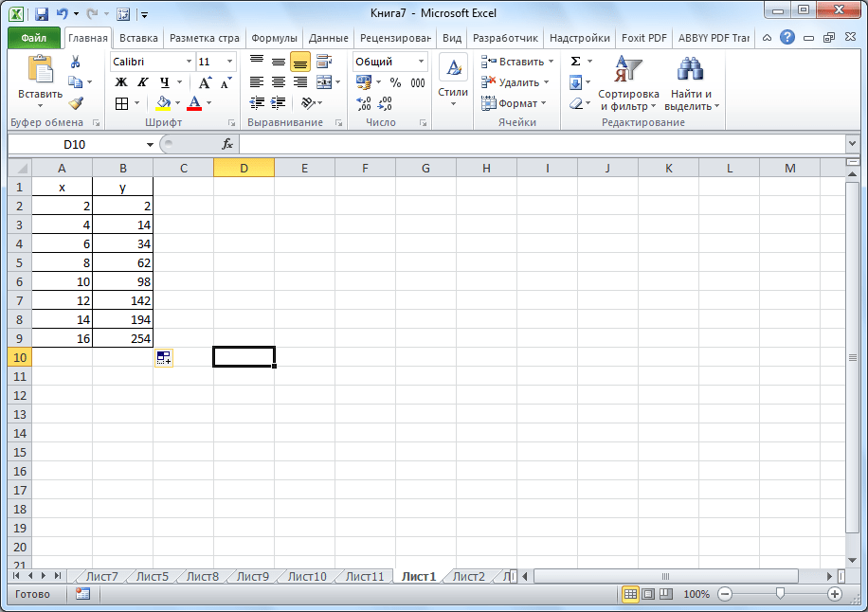The width and height of the screenshot is (868, 612).
Task: Open the Лист10 sheet tab
Action: point(306,576)
